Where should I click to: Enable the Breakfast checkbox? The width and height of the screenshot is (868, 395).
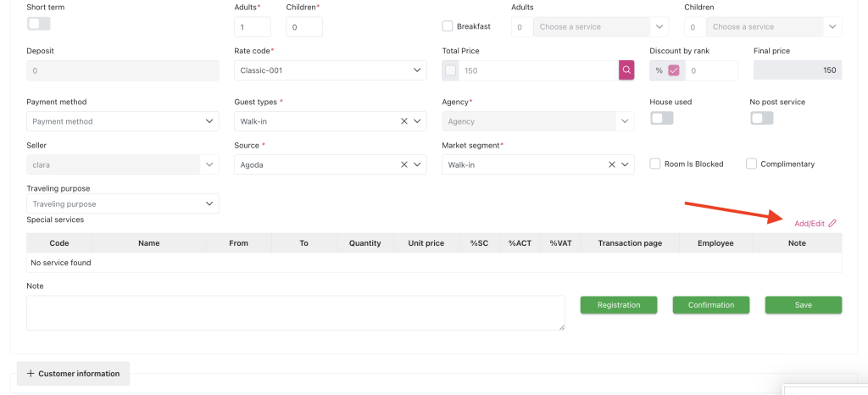click(448, 27)
